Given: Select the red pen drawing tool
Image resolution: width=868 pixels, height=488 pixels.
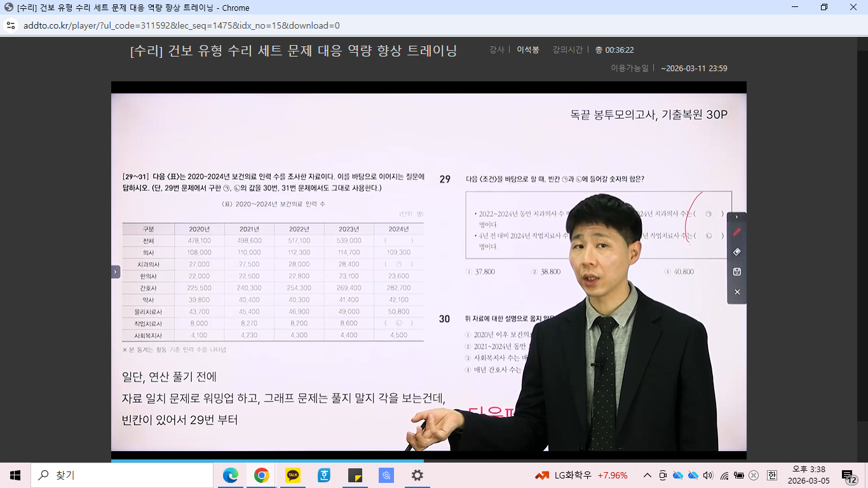Looking at the screenshot, I should (737, 233).
